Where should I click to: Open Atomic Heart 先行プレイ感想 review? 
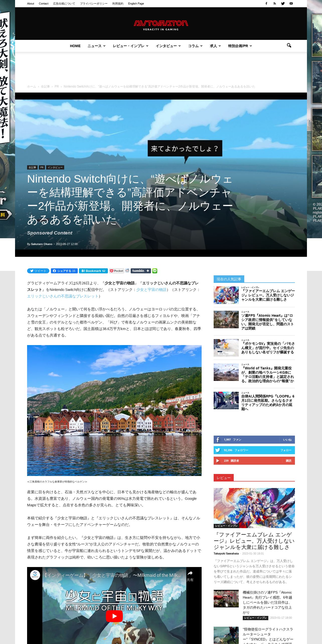tap(267, 602)
